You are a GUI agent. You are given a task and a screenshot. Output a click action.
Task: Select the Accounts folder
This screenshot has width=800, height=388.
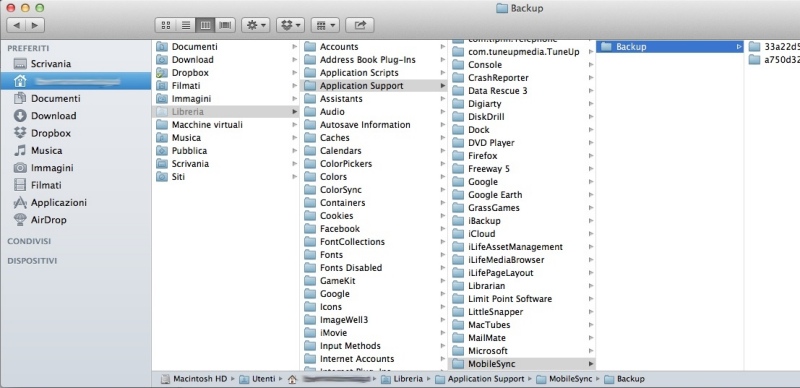pyautogui.click(x=374, y=46)
